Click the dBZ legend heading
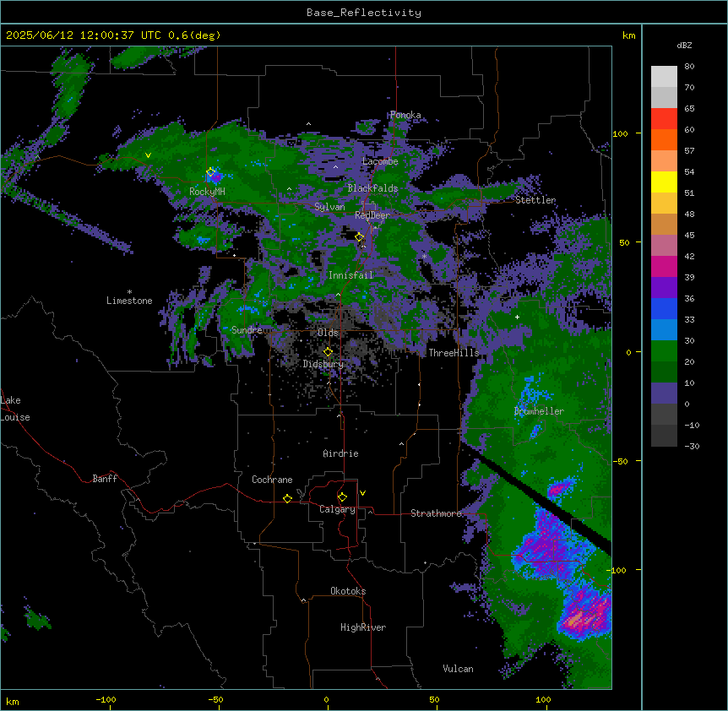 point(684,46)
